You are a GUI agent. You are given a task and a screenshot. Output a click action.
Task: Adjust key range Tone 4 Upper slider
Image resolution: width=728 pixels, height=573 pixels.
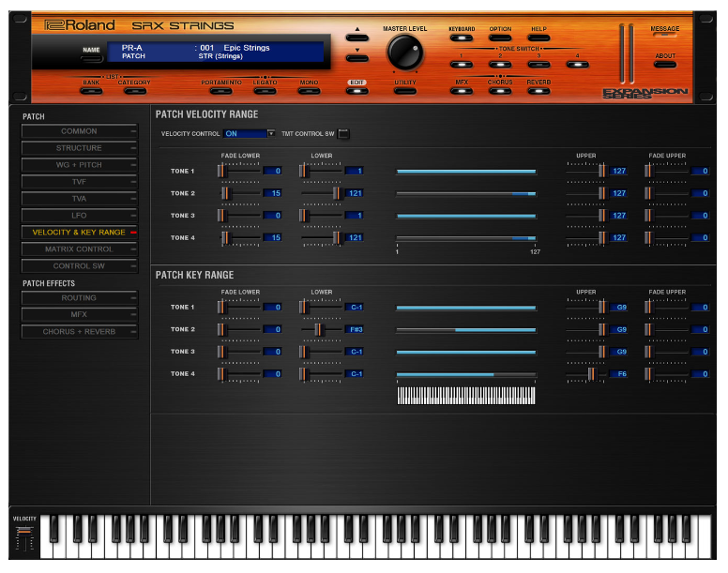(592, 374)
